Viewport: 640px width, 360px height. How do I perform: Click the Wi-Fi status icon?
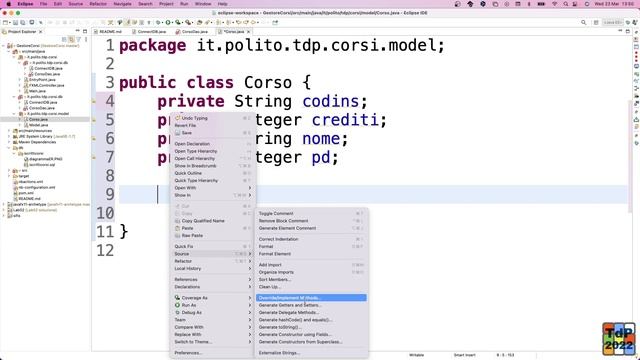tap(555, 4)
